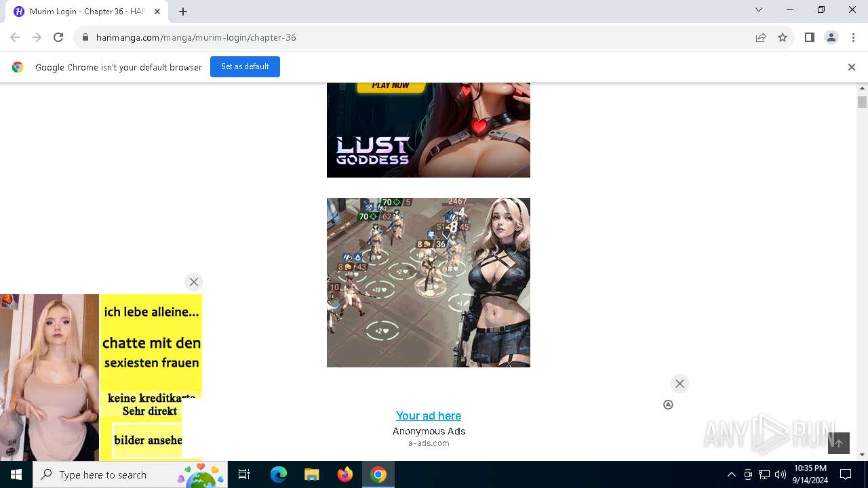Open Task View on the taskbar
The image size is (868, 488).
(244, 474)
